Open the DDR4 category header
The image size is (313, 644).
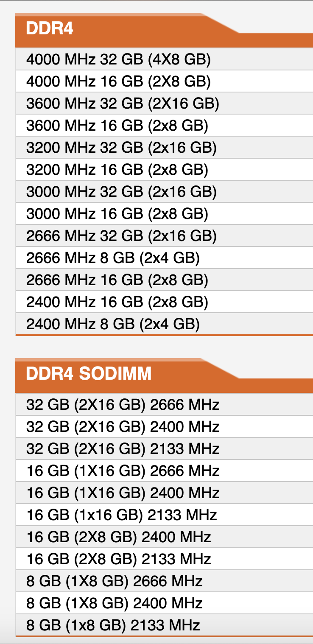(x=50, y=29)
